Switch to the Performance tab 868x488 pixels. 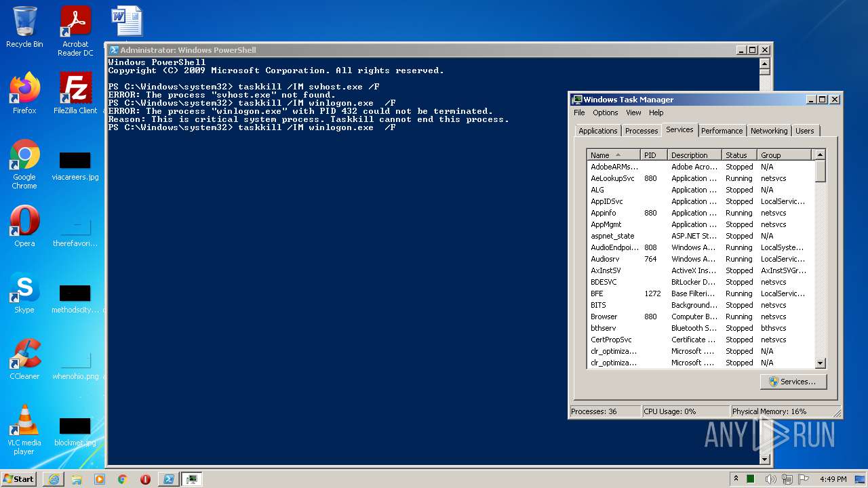(x=722, y=131)
